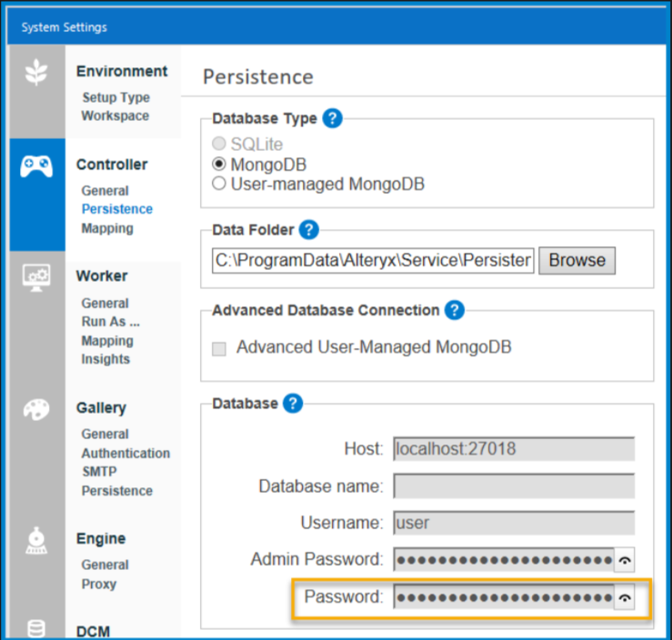The height and width of the screenshot is (640, 672).
Task: Check Advanced User-Managed MongoDB checkbox
Action: point(219,349)
